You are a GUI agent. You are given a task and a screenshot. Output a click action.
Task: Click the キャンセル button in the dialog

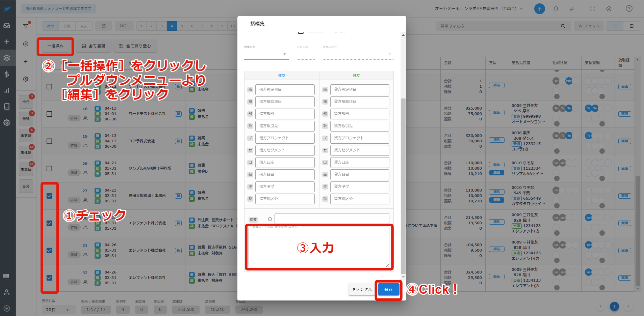[361, 289]
